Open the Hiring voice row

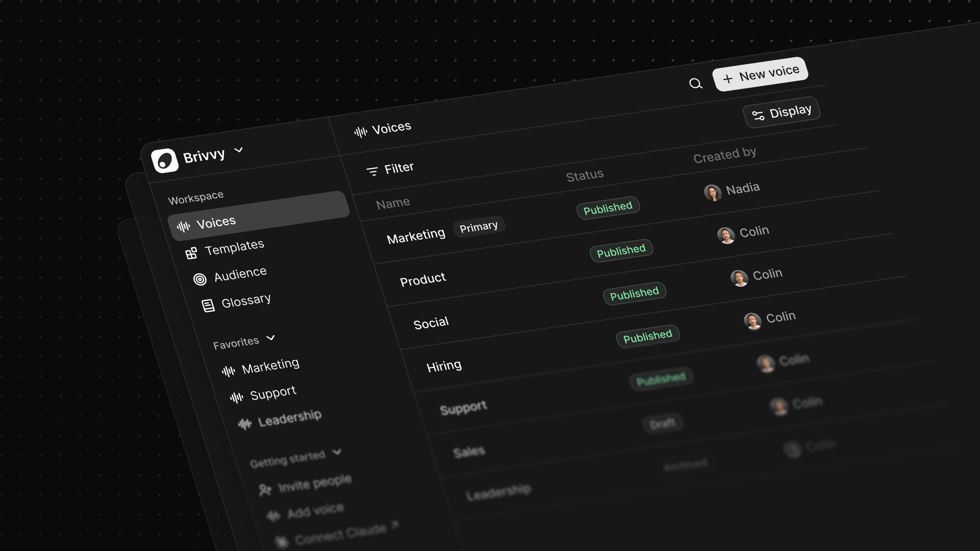click(x=444, y=366)
